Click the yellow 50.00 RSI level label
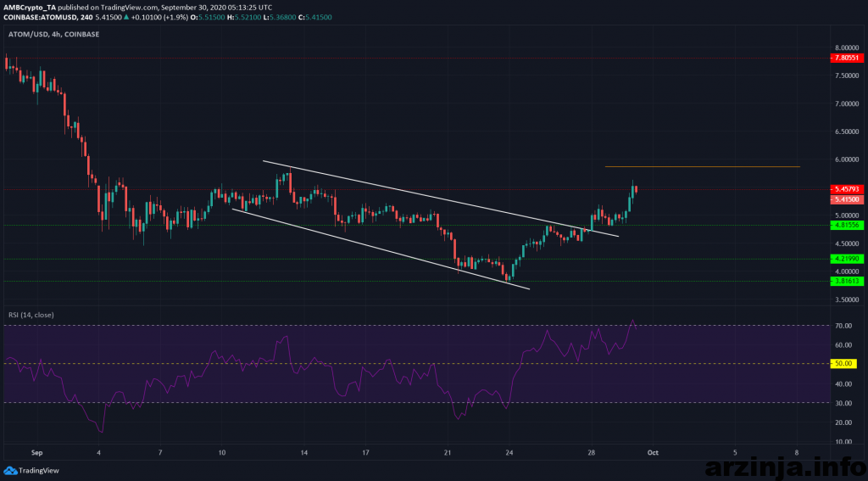868x481 pixels. (844, 363)
